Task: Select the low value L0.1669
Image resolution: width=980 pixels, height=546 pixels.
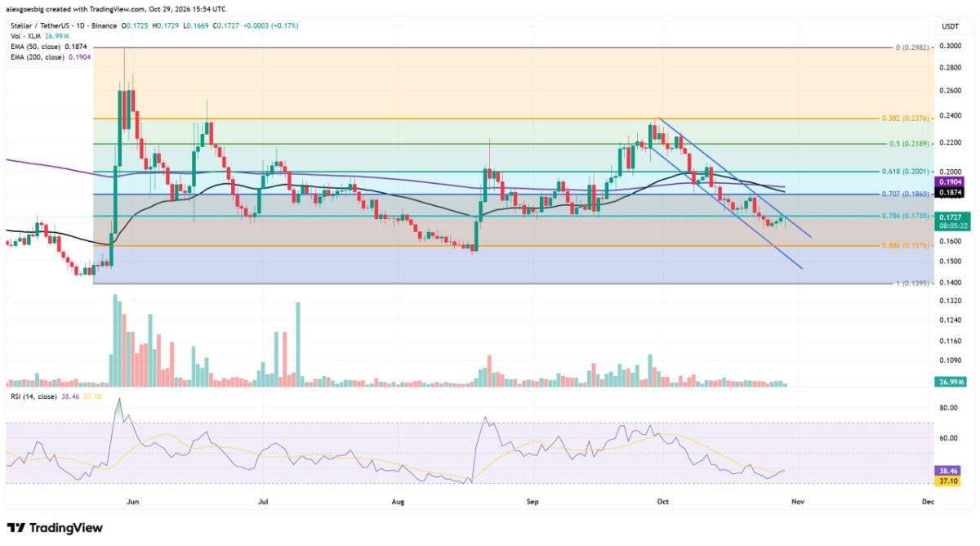Action: click(x=197, y=26)
